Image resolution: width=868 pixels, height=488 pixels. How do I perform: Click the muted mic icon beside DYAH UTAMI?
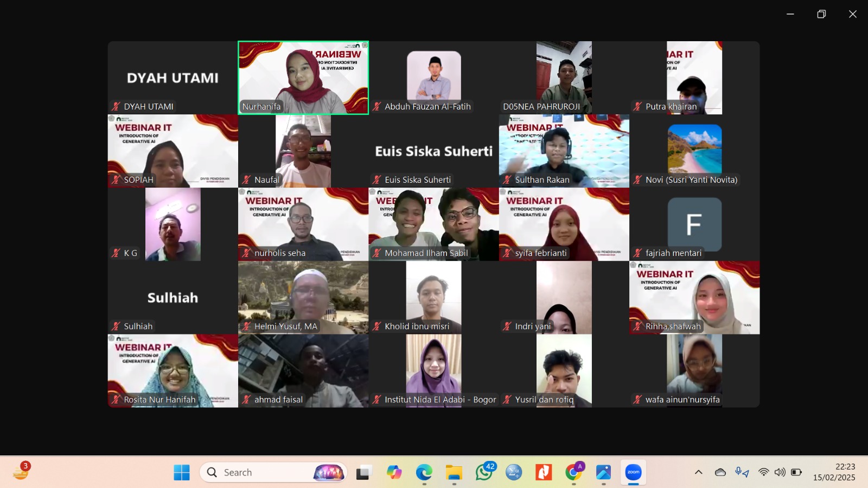(x=116, y=106)
